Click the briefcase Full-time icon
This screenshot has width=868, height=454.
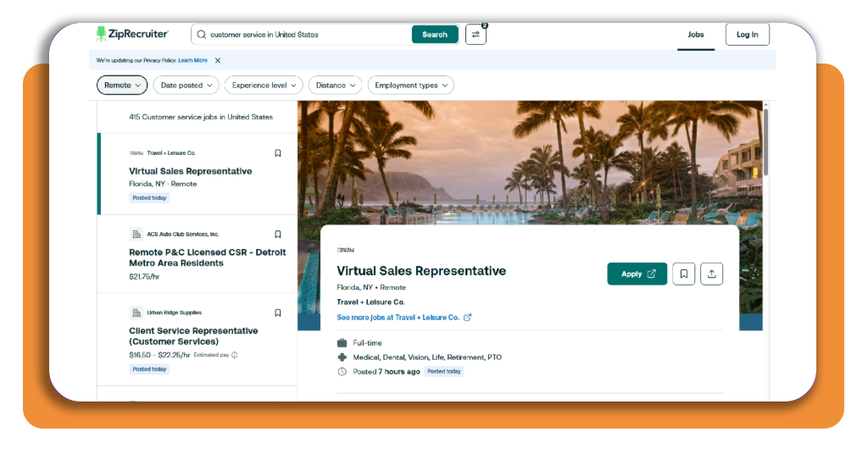point(342,343)
